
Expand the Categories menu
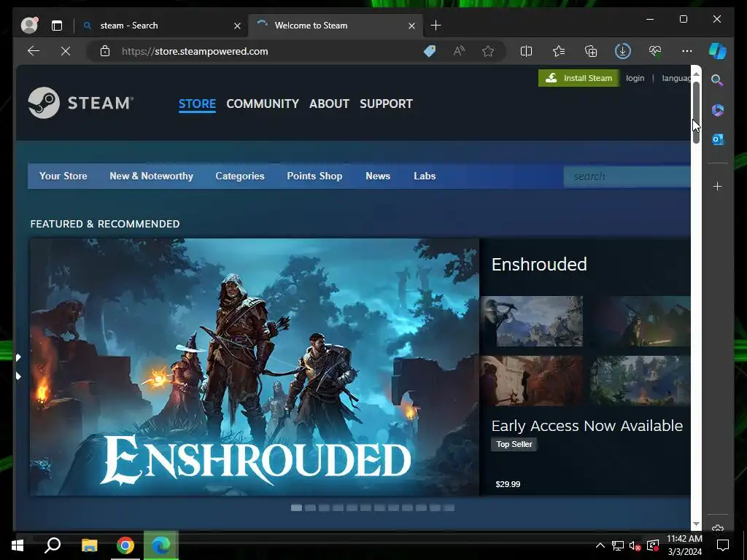[239, 176]
